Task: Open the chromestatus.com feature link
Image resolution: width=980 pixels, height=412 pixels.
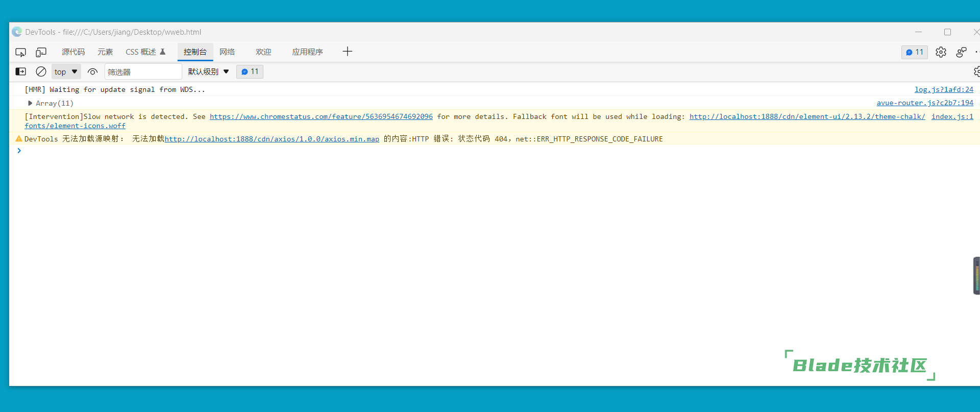Action: click(321, 116)
